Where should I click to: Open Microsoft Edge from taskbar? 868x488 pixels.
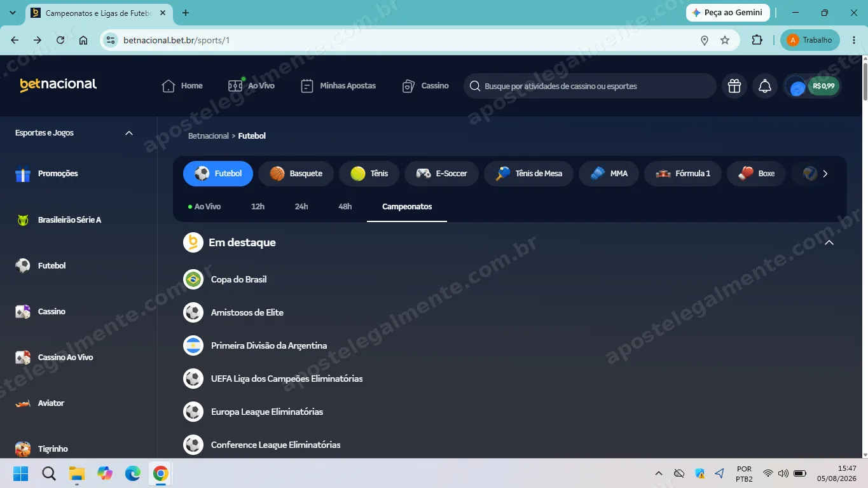[x=133, y=473]
